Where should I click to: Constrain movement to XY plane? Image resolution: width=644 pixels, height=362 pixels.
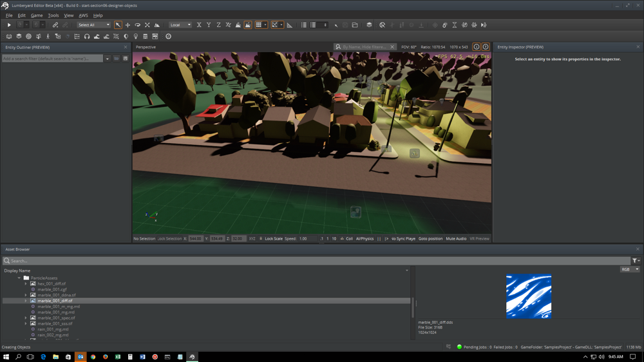229,25
